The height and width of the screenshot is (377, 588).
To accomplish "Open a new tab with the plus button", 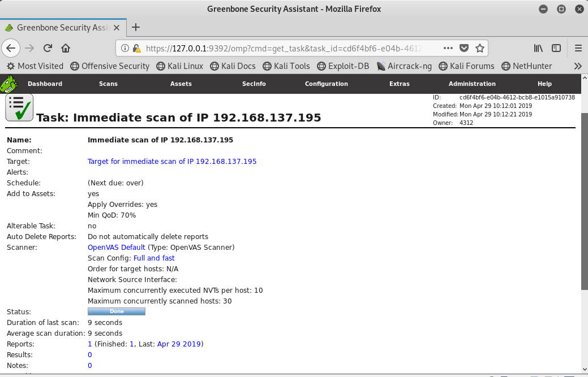I will (x=136, y=27).
